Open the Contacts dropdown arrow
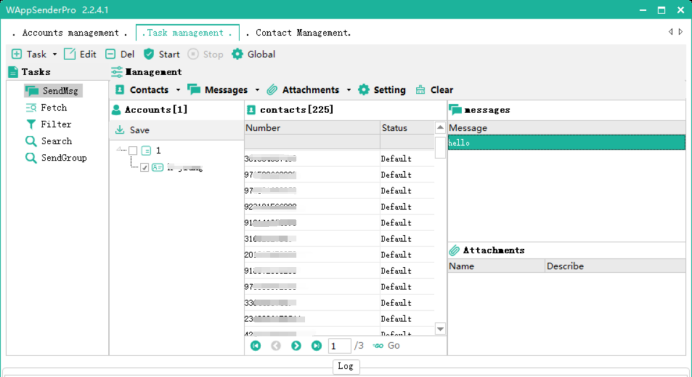692x377 pixels. tap(178, 90)
